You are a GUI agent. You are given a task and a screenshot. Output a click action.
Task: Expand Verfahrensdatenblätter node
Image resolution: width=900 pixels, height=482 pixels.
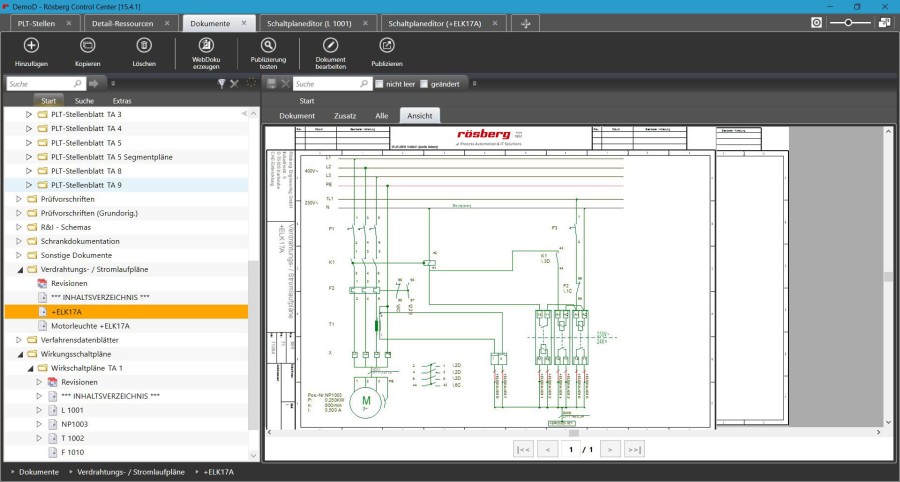point(18,340)
